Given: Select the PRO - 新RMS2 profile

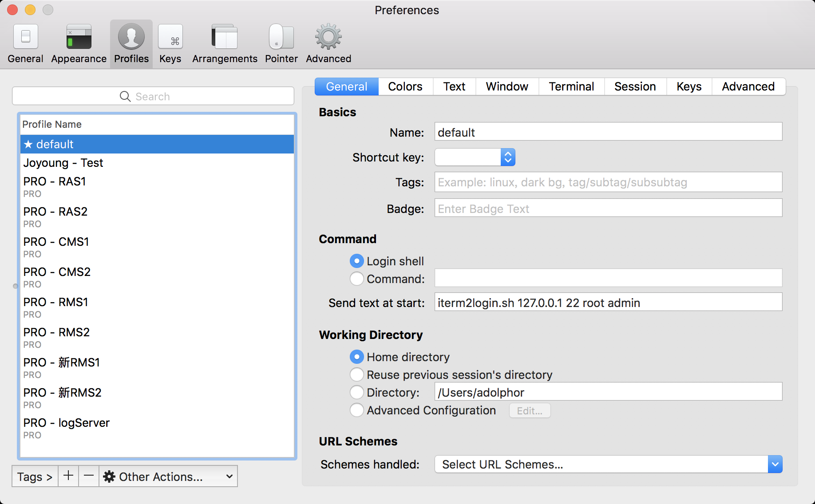Looking at the screenshot, I should [157, 398].
